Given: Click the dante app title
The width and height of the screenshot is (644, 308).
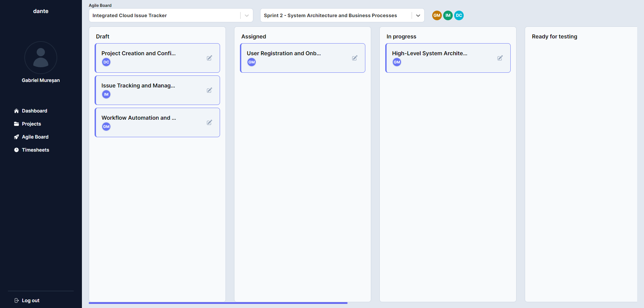Looking at the screenshot, I should tap(41, 11).
